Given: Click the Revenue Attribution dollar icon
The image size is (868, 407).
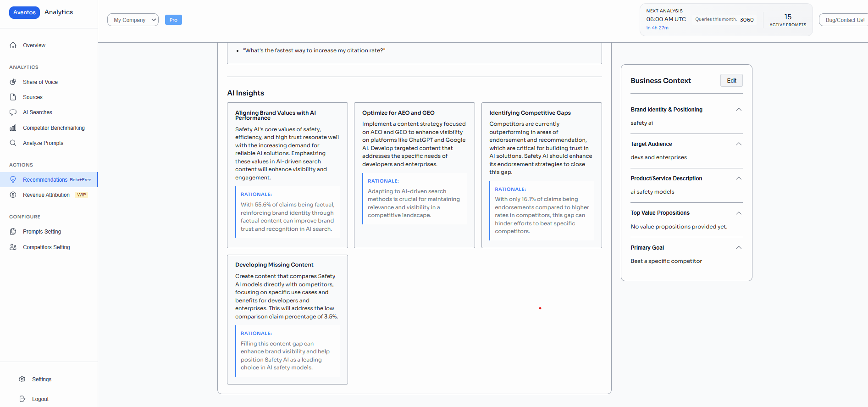Looking at the screenshot, I should [x=13, y=195].
